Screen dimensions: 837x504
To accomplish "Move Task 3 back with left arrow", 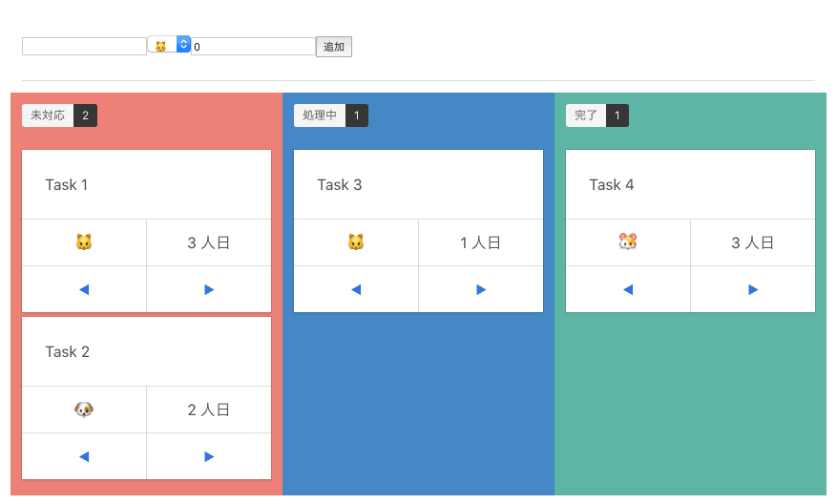I will pyautogui.click(x=356, y=289).
